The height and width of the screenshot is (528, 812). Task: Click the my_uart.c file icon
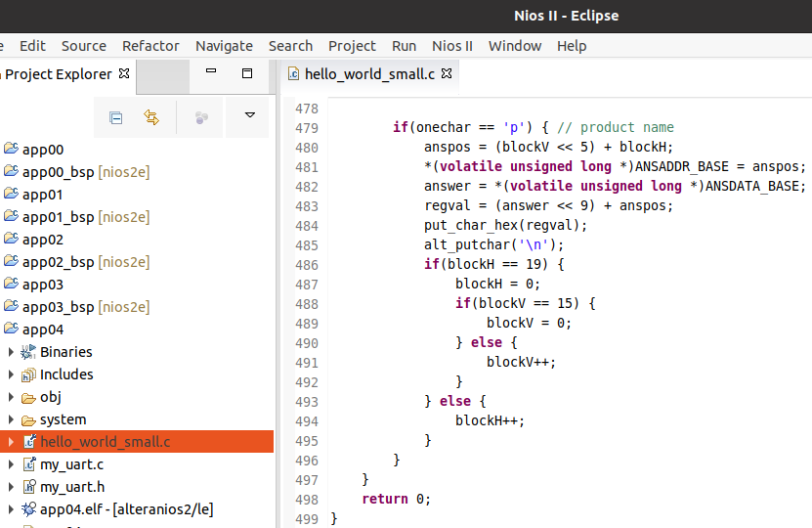29,464
